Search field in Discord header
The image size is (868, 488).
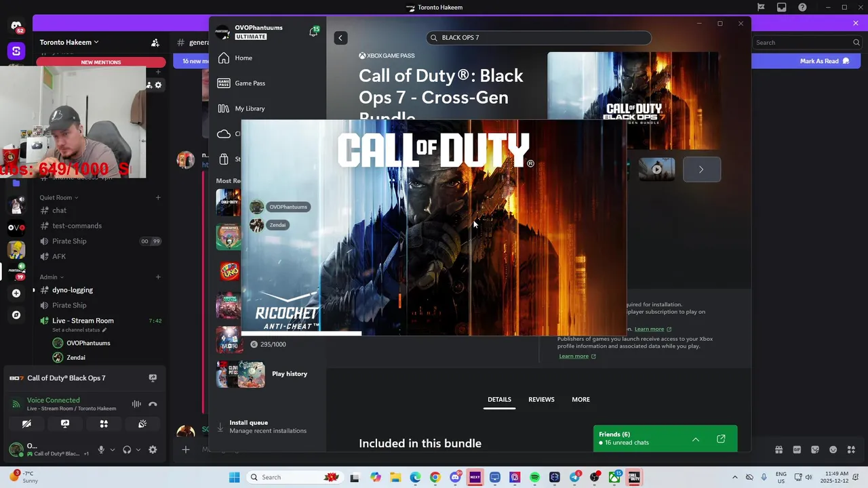coord(808,42)
